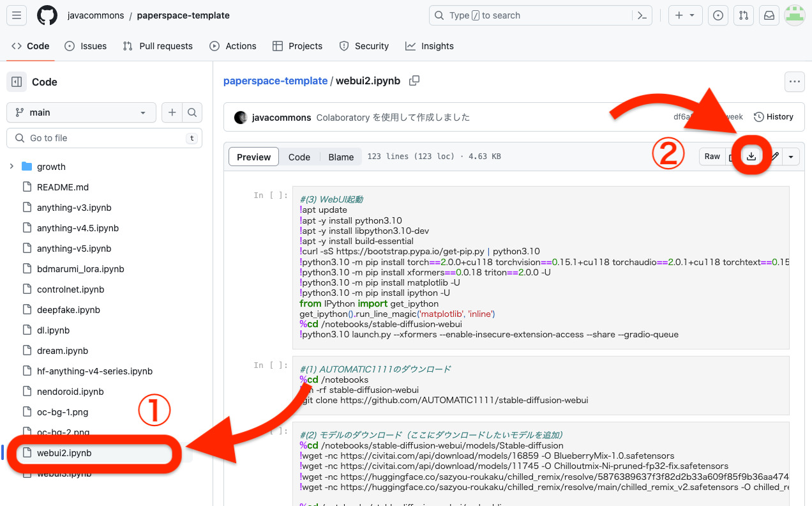Screen dimensions: 812x506
Task: Open pull requests shortcut icon in header
Action: [x=742, y=15]
